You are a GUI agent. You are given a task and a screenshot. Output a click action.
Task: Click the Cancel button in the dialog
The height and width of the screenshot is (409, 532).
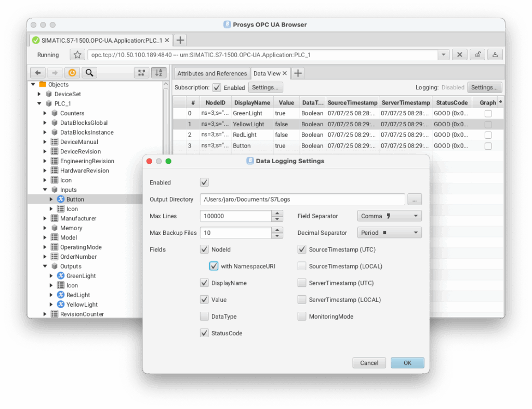pyautogui.click(x=369, y=363)
